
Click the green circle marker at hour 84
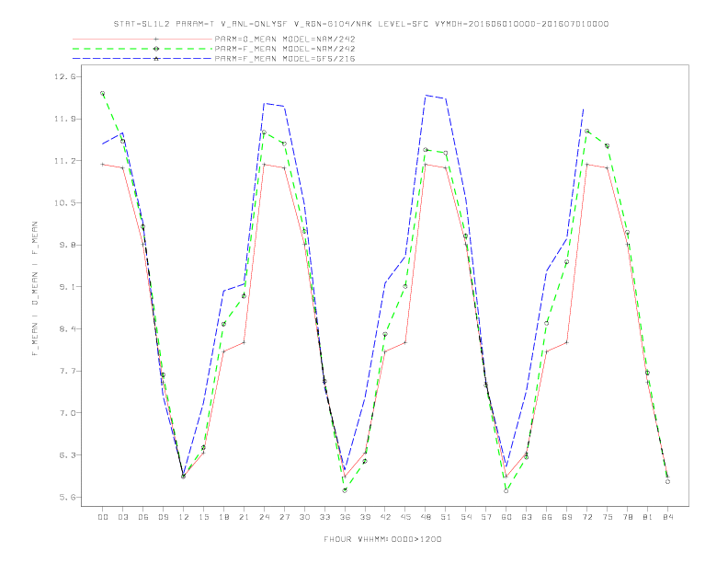[667, 482]
